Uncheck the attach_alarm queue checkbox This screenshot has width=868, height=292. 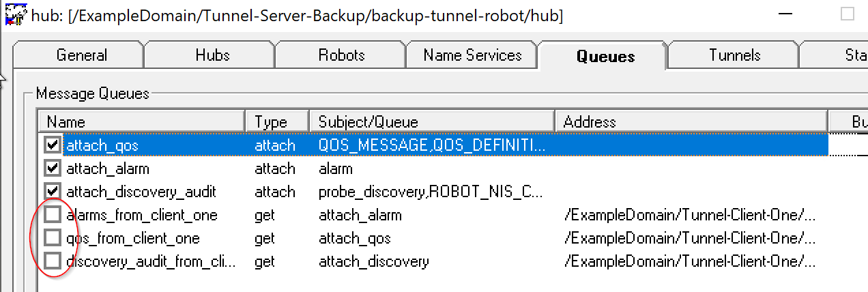tap(52, 169)
